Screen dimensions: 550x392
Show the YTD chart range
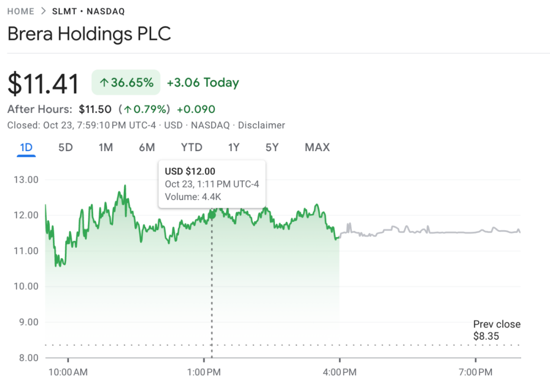point(191,148)
